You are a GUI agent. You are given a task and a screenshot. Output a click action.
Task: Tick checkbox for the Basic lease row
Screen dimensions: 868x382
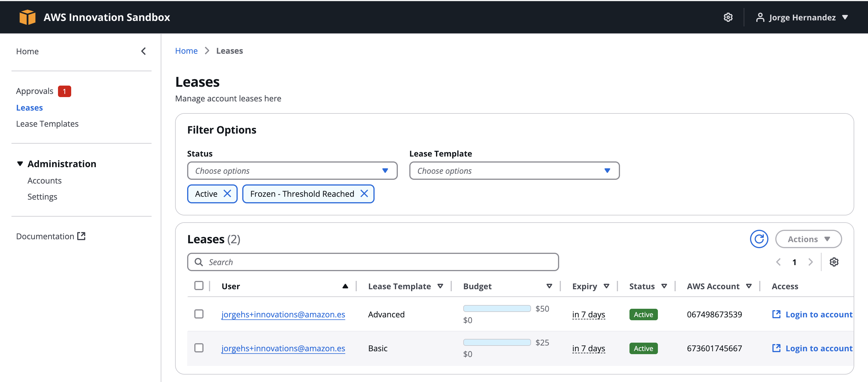(x=199, y=348)
